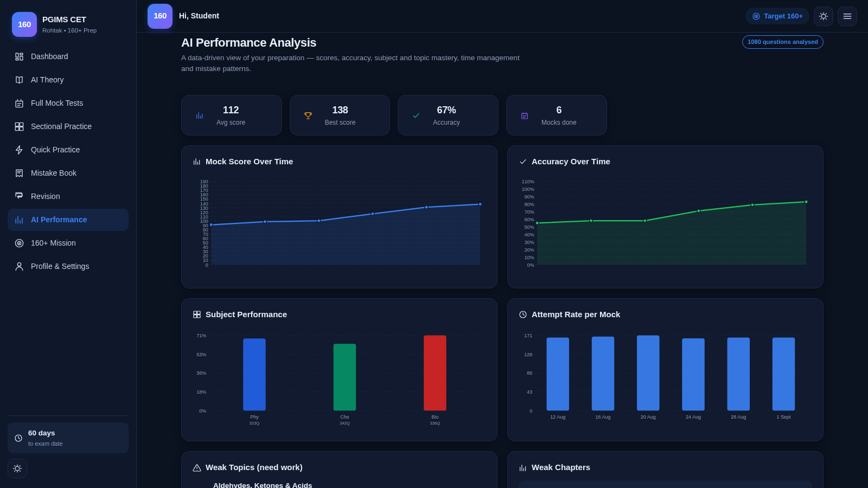Image resolution: width=868 pixels, height=488 pixels.
Task: Click the Mistake Book icon
Action: (x=19, y=173)
